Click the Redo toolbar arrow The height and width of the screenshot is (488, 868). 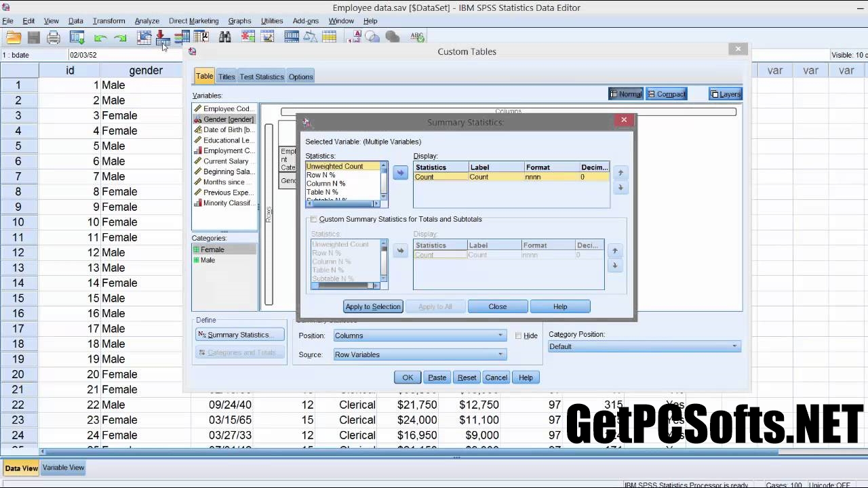(121, 38)
